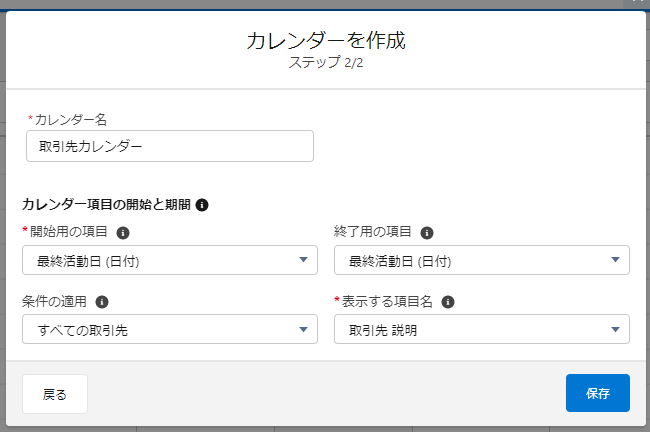Open info tooltip icon for 条件の適用
Viewport: 650px width, 432px height.
pyautogui.click(x=102, y=302)
